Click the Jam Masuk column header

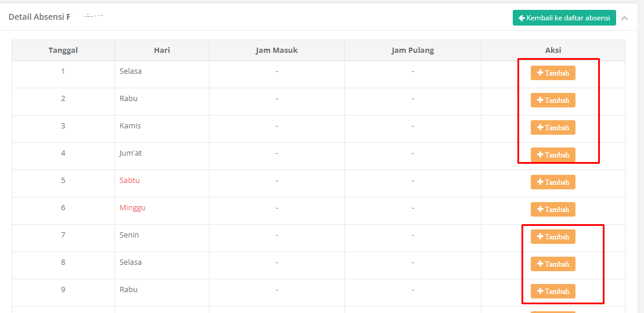tap(276, 51)
